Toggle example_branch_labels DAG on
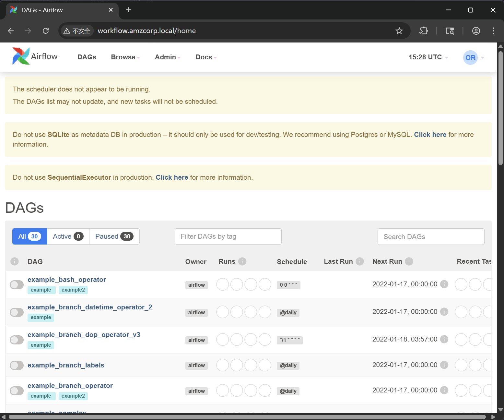The width and height of the screenshot is (504, 420). 17,365
